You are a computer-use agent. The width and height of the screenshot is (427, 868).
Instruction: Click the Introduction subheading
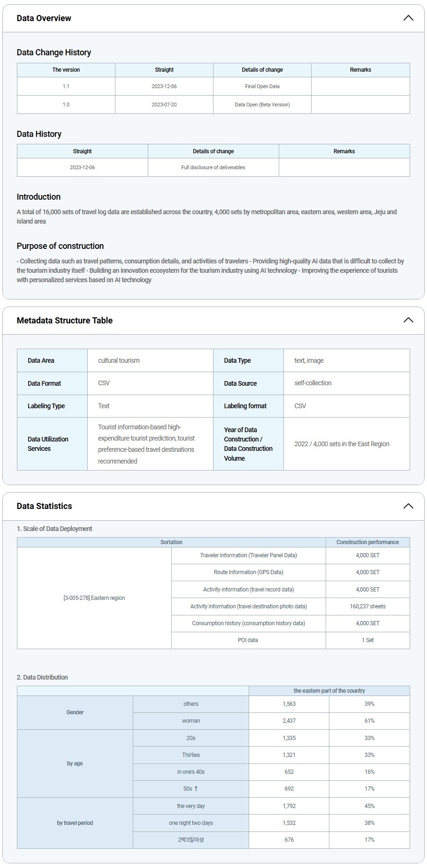tap(38, 197)
